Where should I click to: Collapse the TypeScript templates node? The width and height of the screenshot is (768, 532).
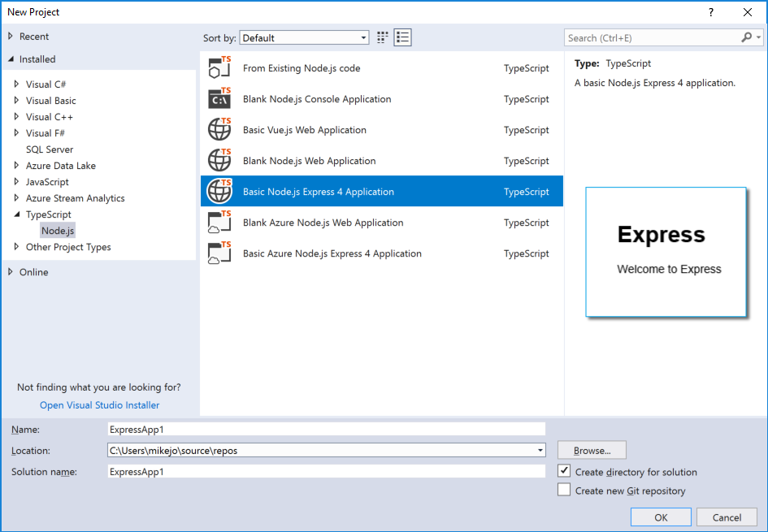coord(16,214)
